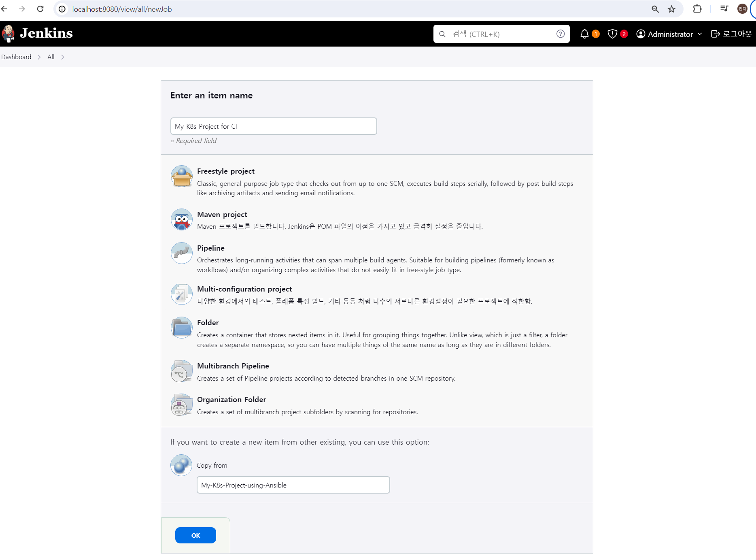Click the security warning badge 2
Screen dimensions: 756x560
pyautogui.click(x=624, y=34)
